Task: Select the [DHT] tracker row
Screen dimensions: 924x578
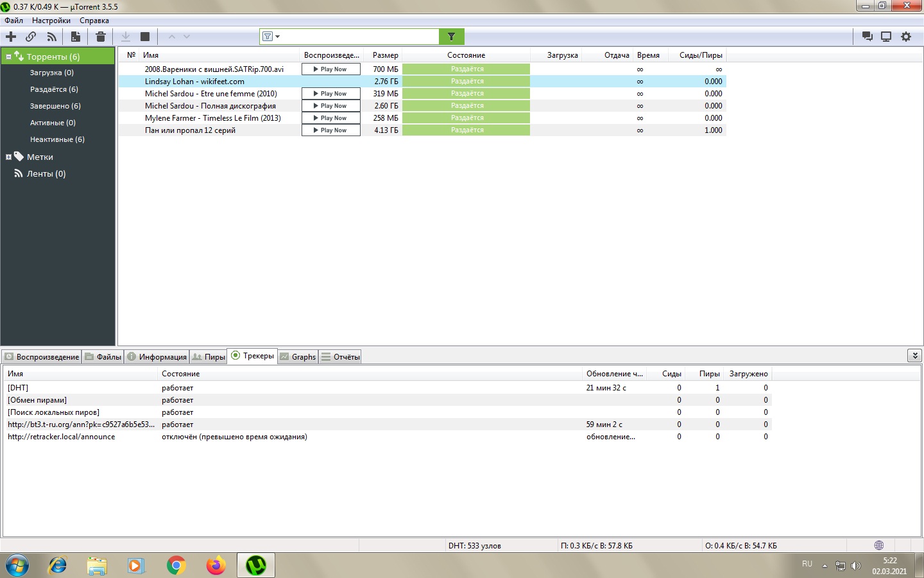Action: click(388, 387)
